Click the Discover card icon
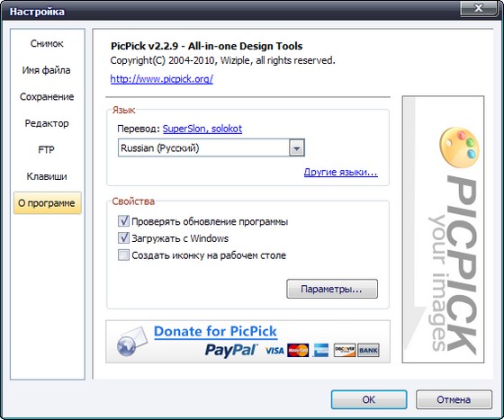Viewport: 504px width, 420px height. pyautogui.click(x=344, y=350)
